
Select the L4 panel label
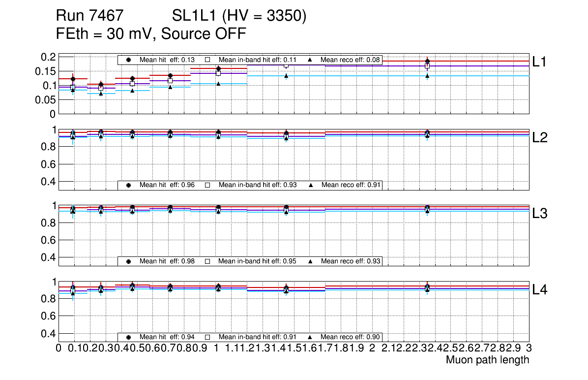pos(540,290)
